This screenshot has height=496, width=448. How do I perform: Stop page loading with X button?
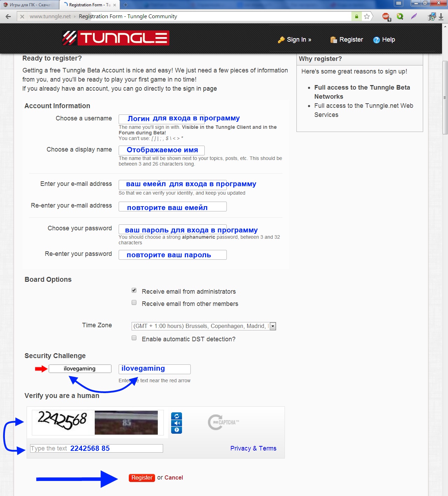click(22, 16)
